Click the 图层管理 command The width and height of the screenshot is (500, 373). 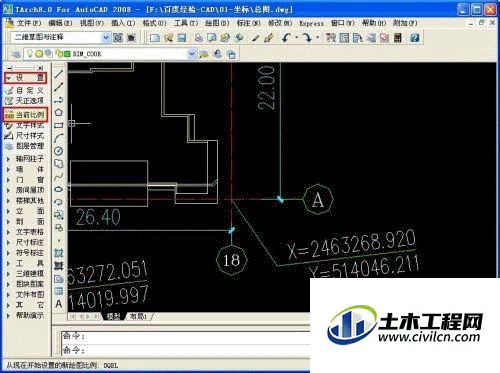[x=25, y=146]
